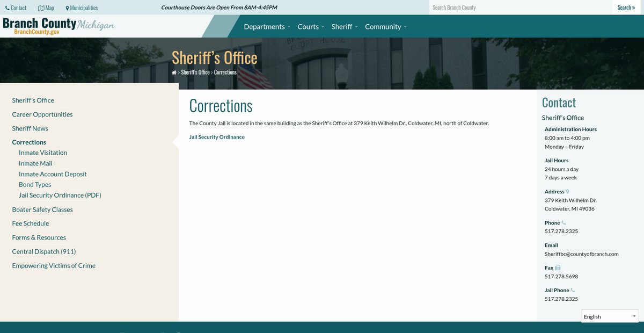This screenshot has width=644, height=333.
Task: Click the Sheriffbc@countyofbranch.com email
Action: pyautogui.click(x=582, y=254)
